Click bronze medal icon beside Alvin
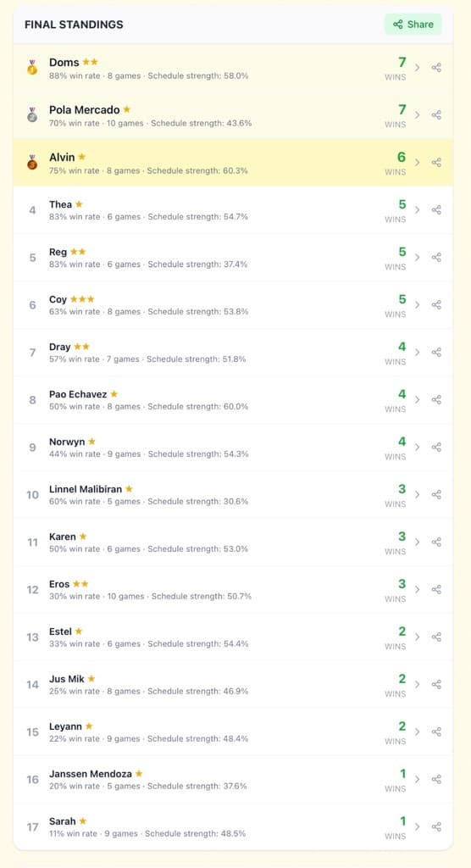 pos(32,162)
